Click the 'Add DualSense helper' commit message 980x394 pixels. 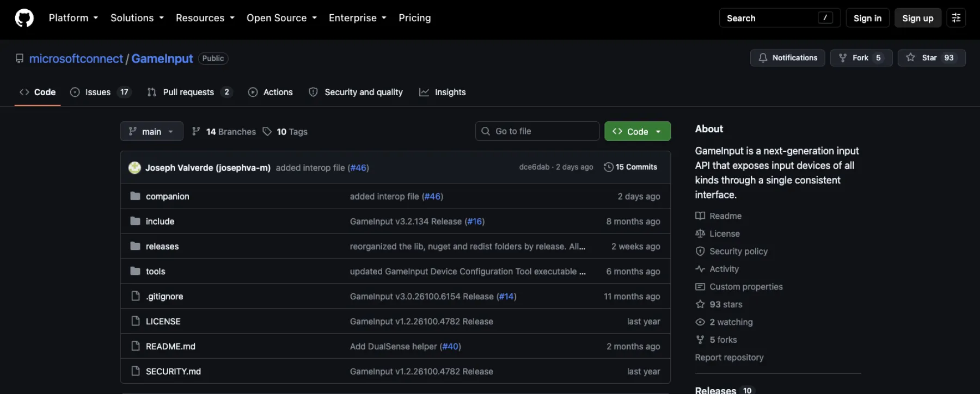point(394,347)
